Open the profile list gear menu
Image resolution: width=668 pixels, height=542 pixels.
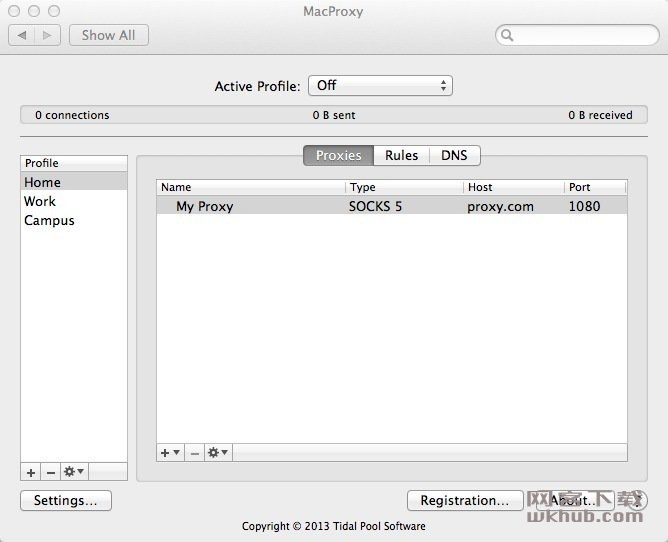tap(74, 472)
